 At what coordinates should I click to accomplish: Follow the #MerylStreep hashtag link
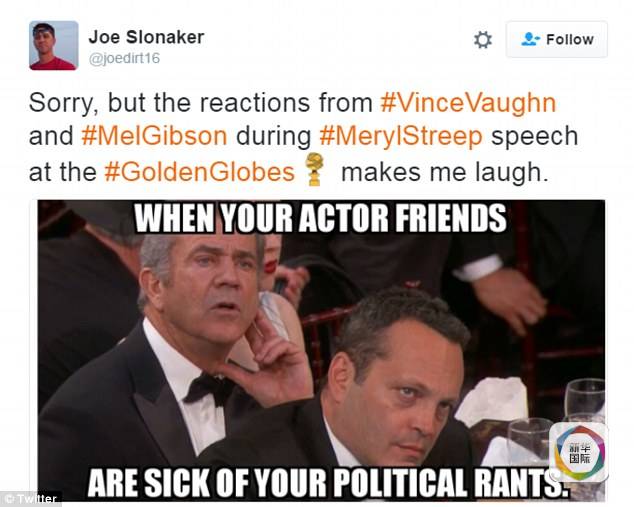coord(401,137)
